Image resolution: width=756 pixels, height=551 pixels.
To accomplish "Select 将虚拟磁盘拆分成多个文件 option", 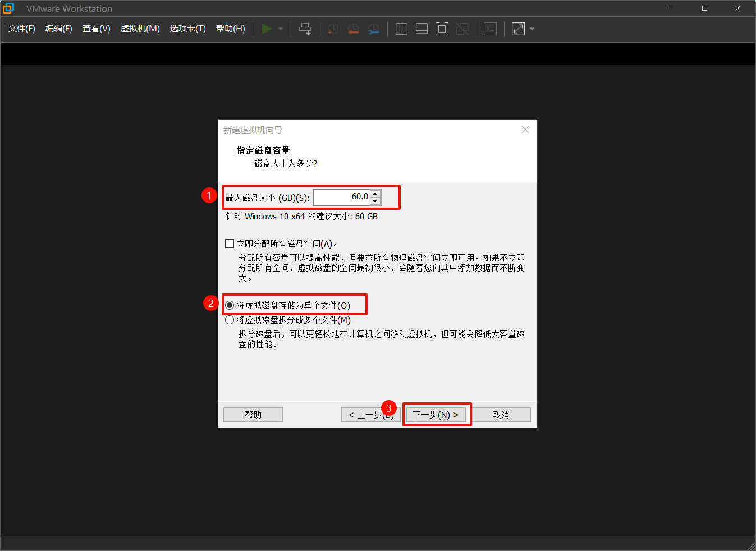I will pyautogui.click(x=230, y=320).
